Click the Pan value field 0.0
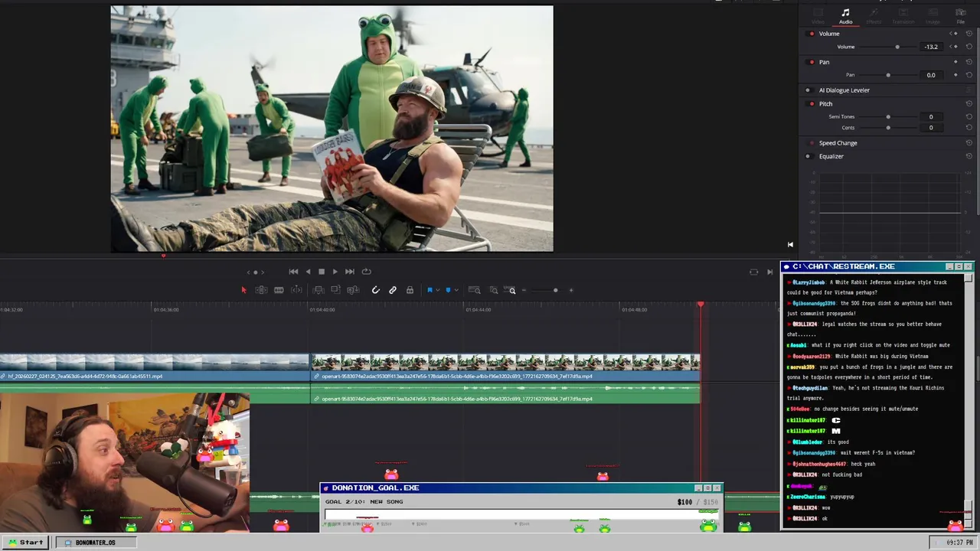The image size is (980, 551). click(931, 75)
